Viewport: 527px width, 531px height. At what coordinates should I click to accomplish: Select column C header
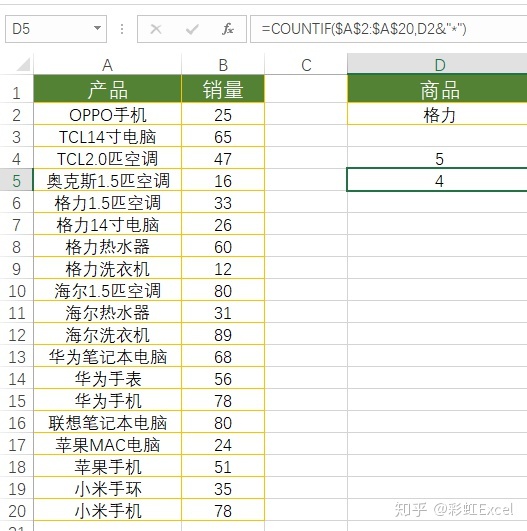(x=306, y=65)
